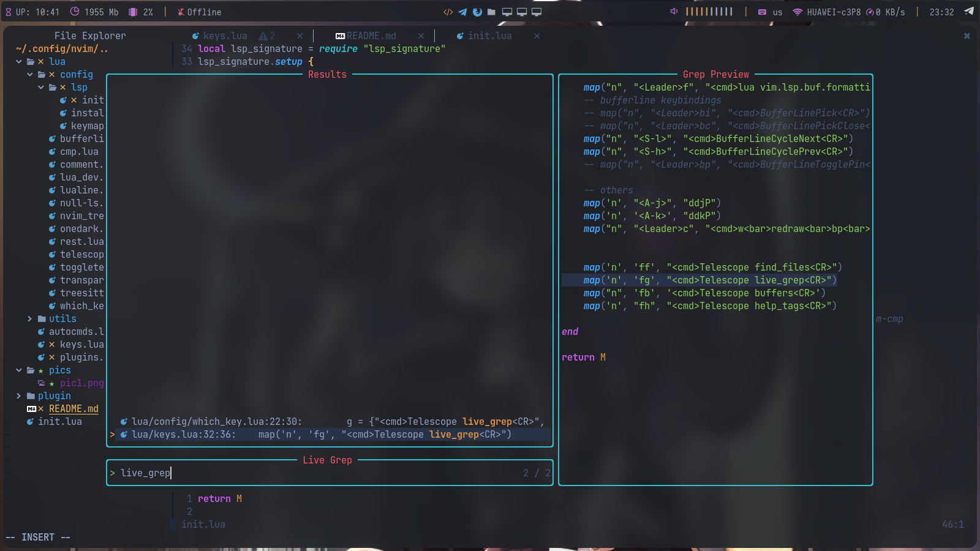This screenshot has width=980, height=551.
Task: Click the volume speaker icon
Action: point(674,12)
